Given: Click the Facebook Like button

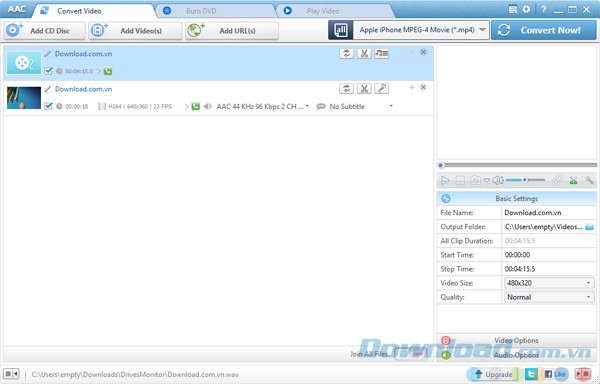Looking at the screenshot, I should coord(555,374).
